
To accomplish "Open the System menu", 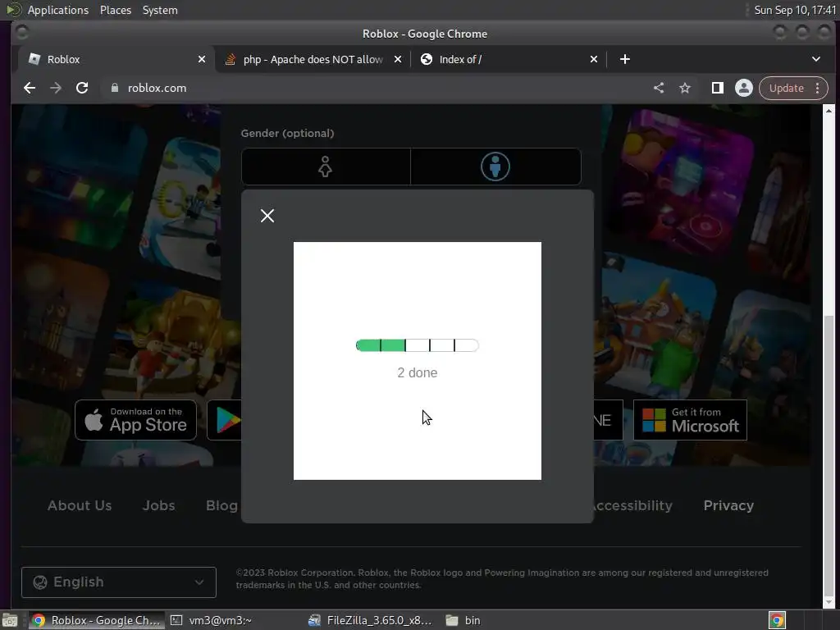I will coord(160,10).
